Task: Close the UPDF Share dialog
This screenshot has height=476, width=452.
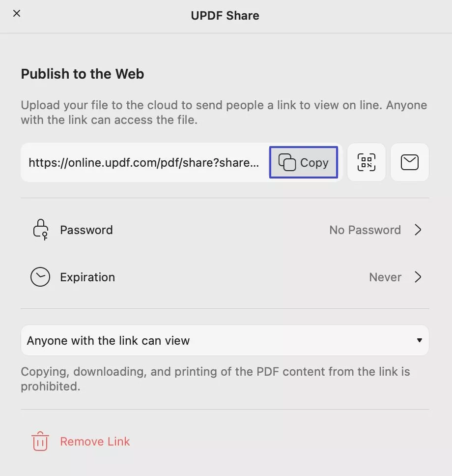Action: tap(16, 13)
